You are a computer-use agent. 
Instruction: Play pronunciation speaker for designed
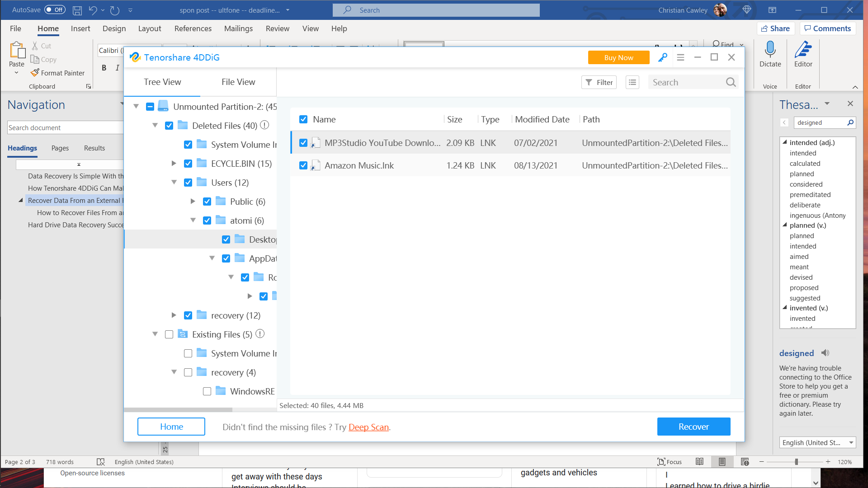coord(826,353)
